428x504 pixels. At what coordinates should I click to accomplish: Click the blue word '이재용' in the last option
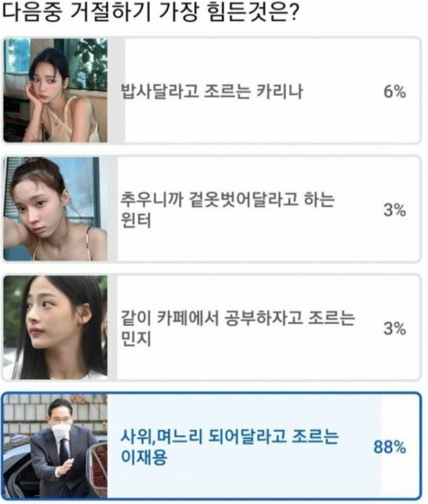[x=144, y=457]
